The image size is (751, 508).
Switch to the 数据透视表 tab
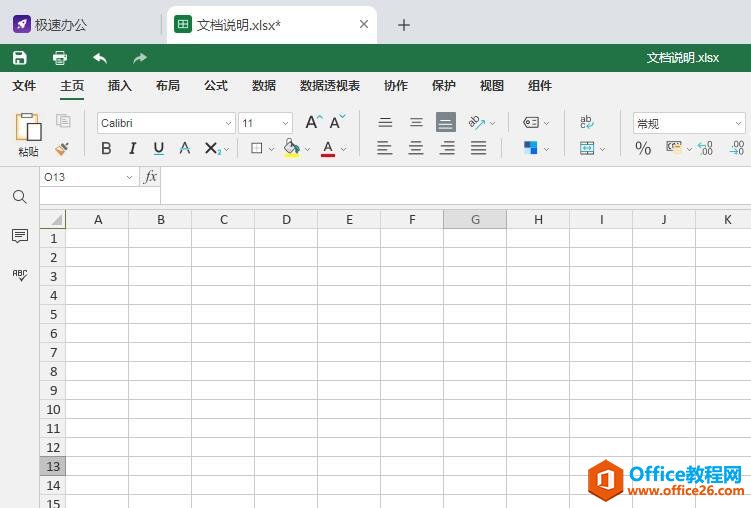coord(330,86)
